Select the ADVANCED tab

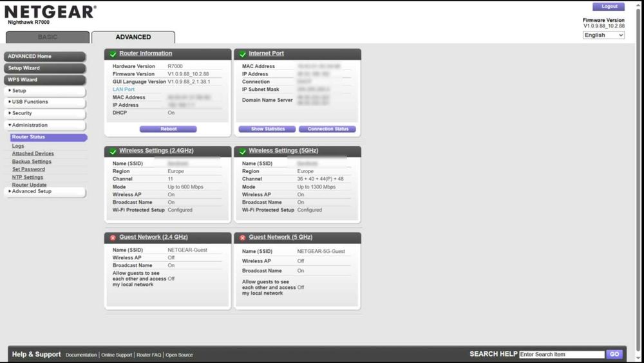tap(133, 37)
